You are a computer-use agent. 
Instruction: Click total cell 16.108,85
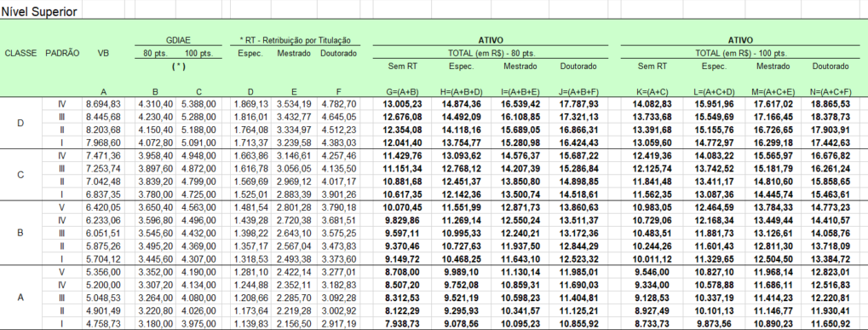[520, 117]
